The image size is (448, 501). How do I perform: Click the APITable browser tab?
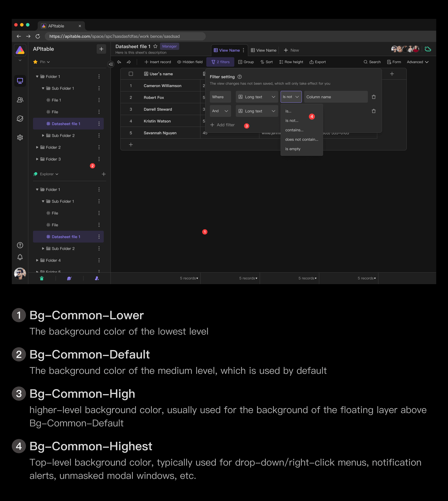(61, 26)
